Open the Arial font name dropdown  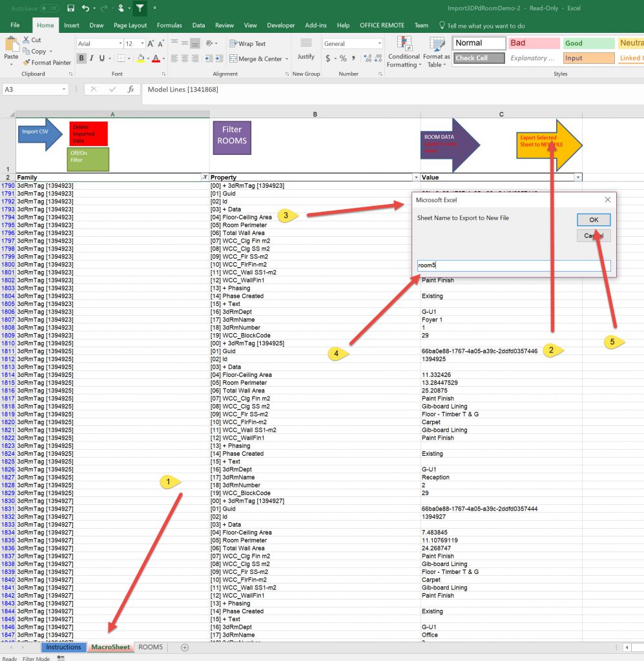pos(120,44)
